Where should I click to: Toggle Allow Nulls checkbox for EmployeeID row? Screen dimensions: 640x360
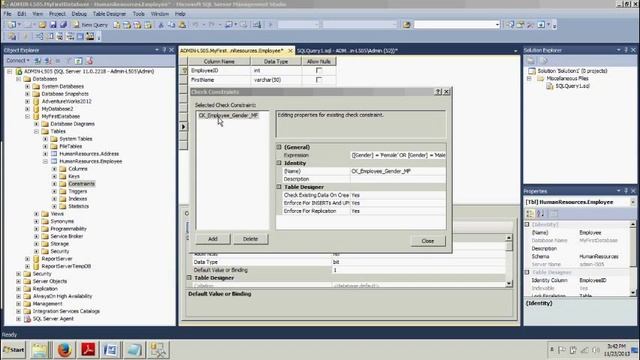pyautogui.click(x=319, y=71)
